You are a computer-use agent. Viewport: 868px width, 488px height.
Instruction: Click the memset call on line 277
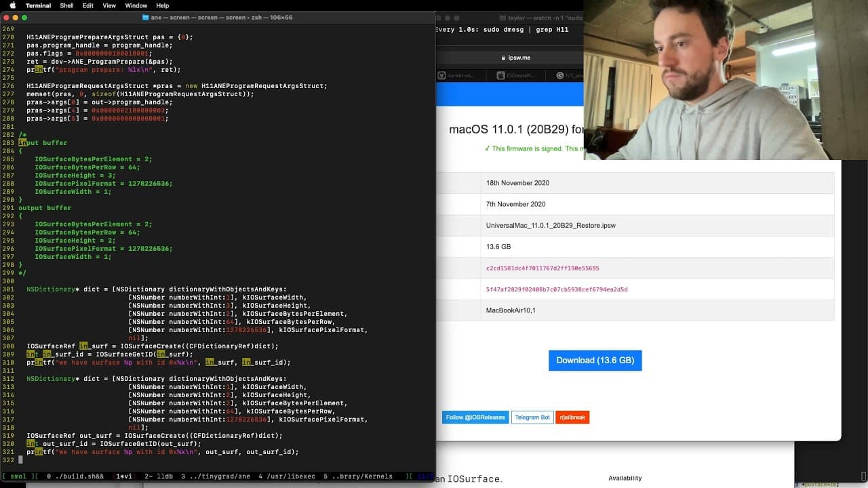click(x=140, y=94)
